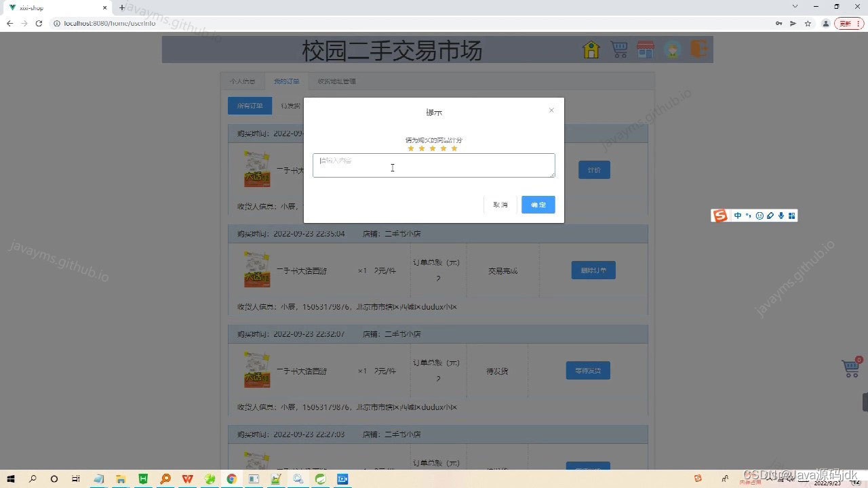Viewport: 868px width, 488px height.
Task: Select the fifth rating star
Action: point(454,148)
